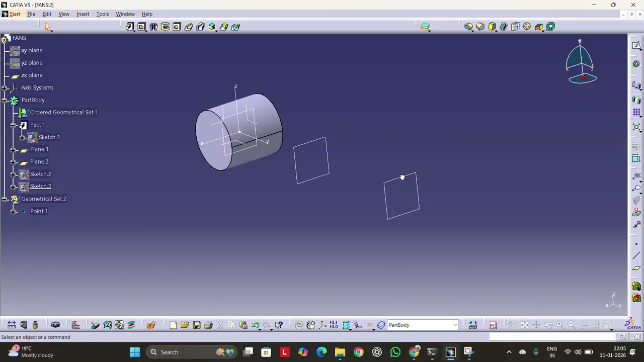Open the Window menu
Image resolution: width=644 pixels, height=362 pixels.
click(x=125, y=14)
